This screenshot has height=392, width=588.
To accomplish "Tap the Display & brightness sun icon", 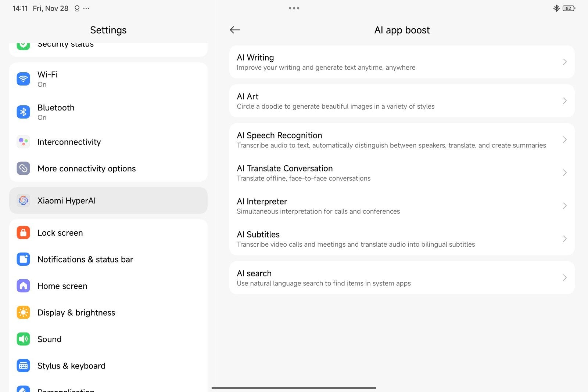I will click(23, 312).
